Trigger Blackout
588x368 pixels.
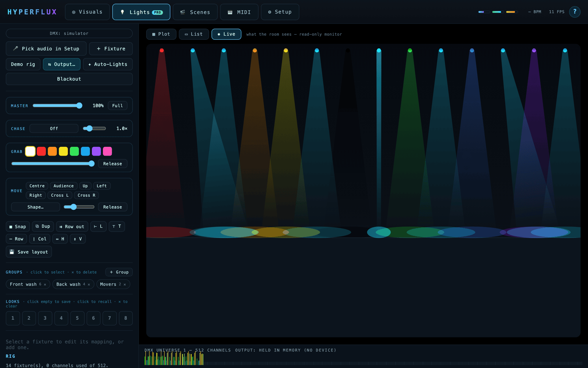point(69,79)
